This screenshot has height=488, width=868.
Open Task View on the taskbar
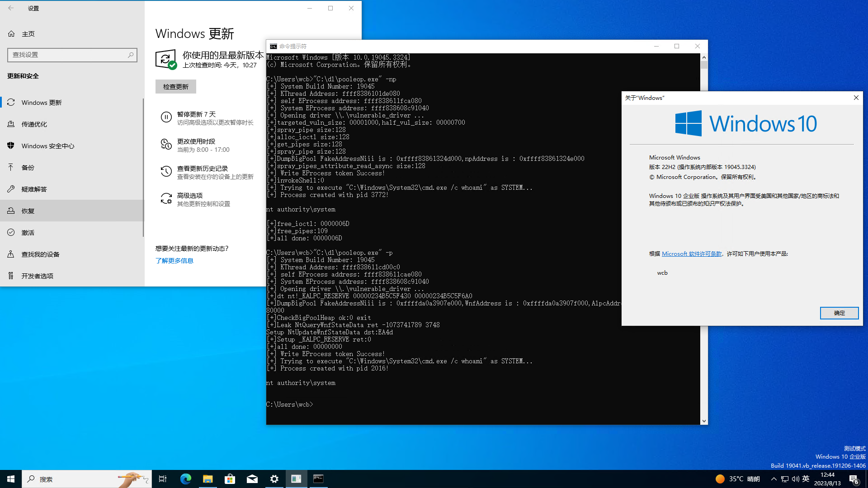(163, 479)
